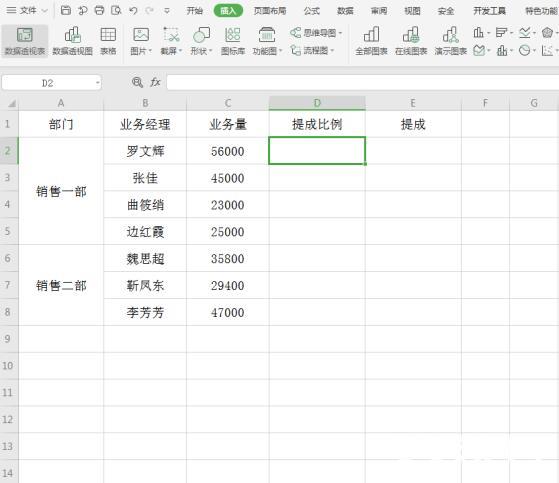Click the 数据透视表 pivot table icon
The image size is (559, 483).
pyautogui.click(x=25, y=35)
